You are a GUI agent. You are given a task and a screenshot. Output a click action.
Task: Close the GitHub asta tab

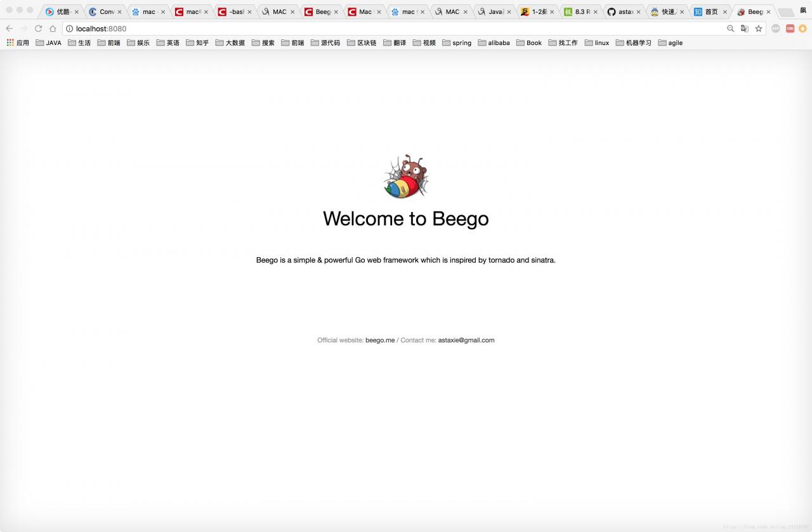click(639, 11)
